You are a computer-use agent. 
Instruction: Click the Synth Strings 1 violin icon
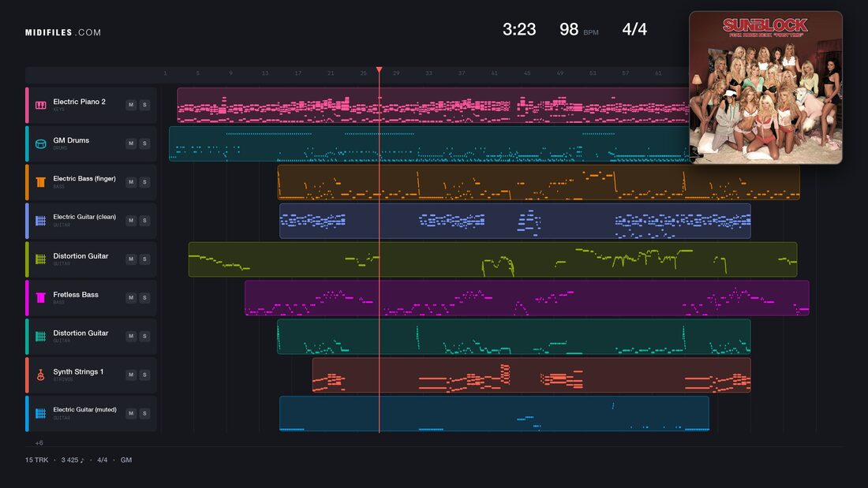[x=40, y=375]
